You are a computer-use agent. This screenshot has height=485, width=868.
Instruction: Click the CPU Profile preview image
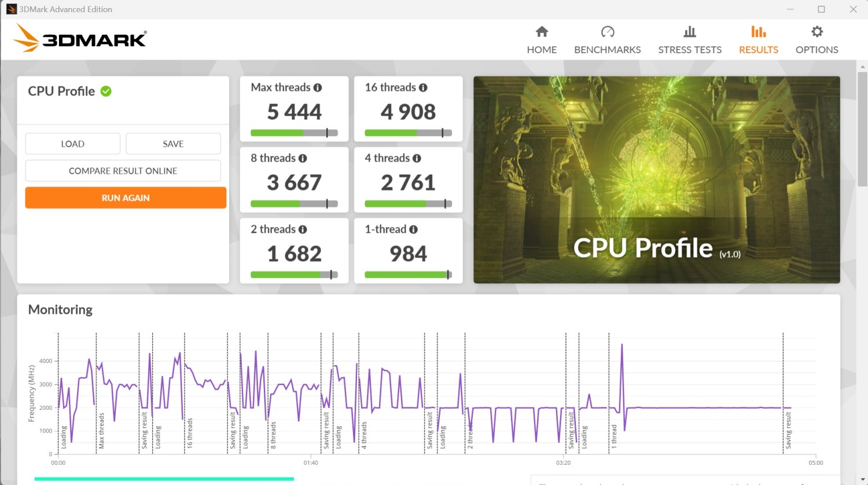point(656,179)
